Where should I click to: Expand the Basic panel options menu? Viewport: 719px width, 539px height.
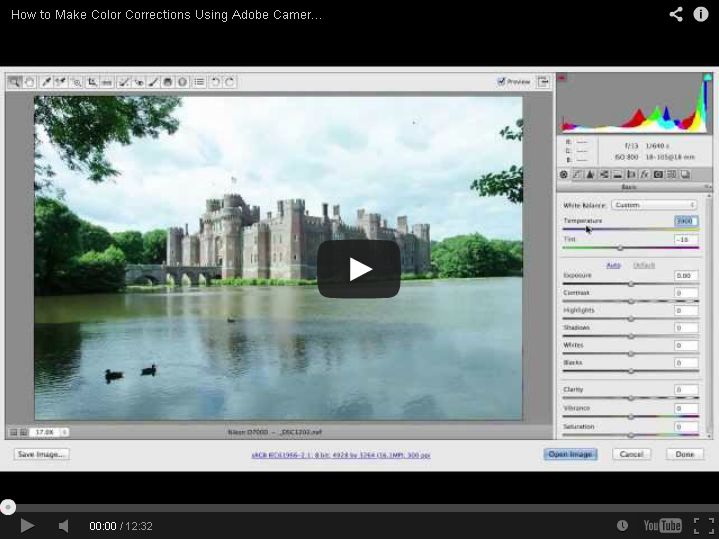click(707, 187)
